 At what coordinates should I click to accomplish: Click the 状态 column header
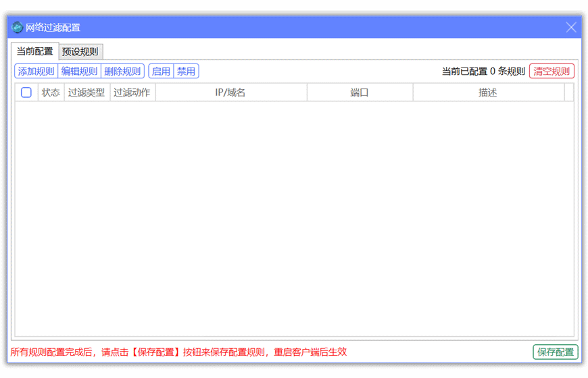(51, 92)
